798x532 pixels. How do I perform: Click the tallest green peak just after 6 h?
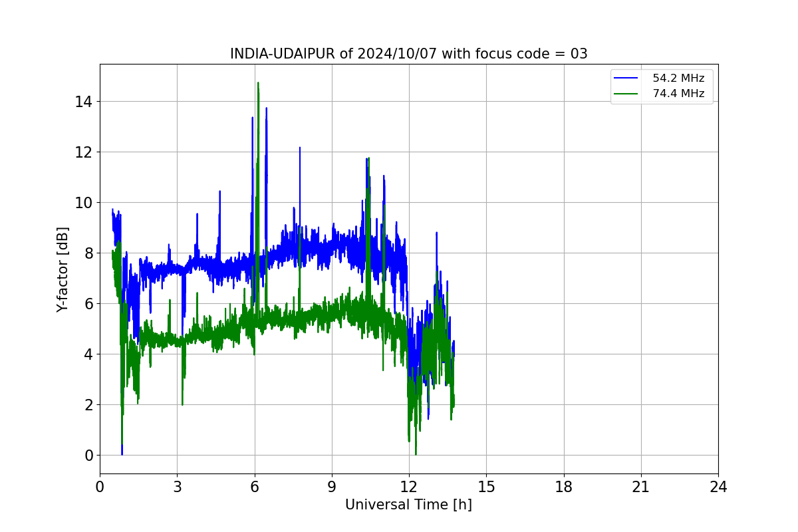coord(258,85)
